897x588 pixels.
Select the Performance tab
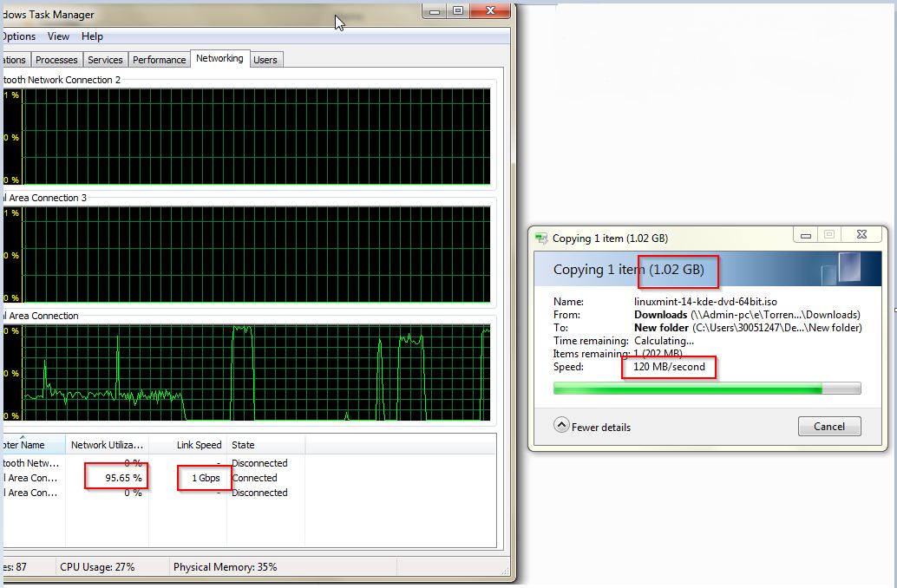tap(160, 60)
